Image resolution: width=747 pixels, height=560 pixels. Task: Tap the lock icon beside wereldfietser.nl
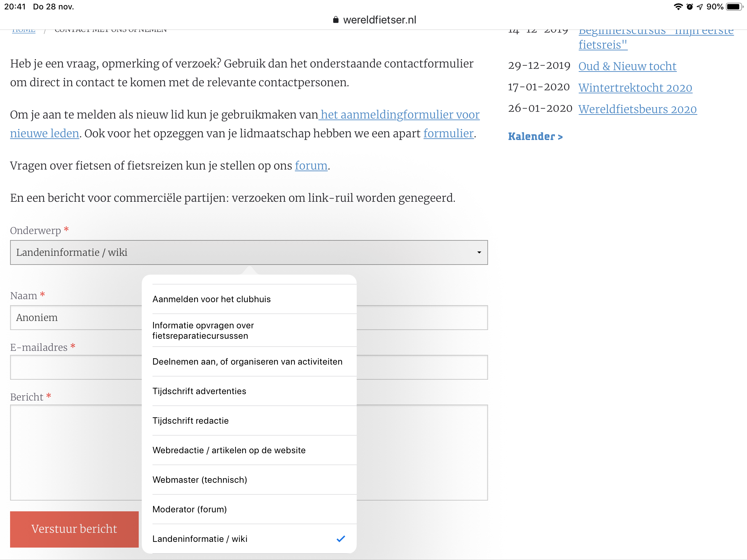click(x=335, y=20)
